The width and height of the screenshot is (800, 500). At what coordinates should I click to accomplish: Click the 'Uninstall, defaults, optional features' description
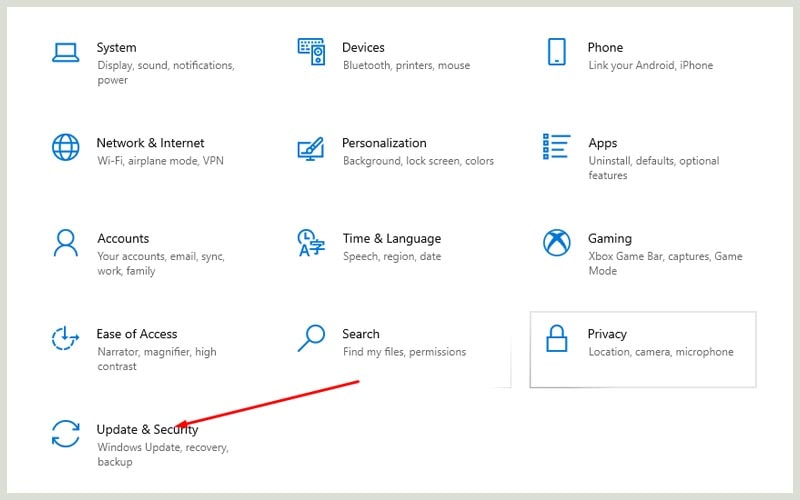[653, 168]
